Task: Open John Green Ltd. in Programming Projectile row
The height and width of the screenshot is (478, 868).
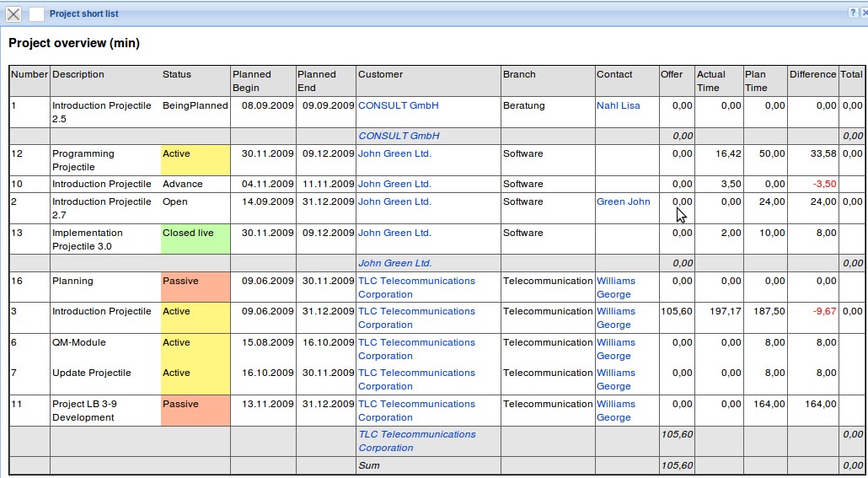Action: pyautogui.click(x=394, y=154)
